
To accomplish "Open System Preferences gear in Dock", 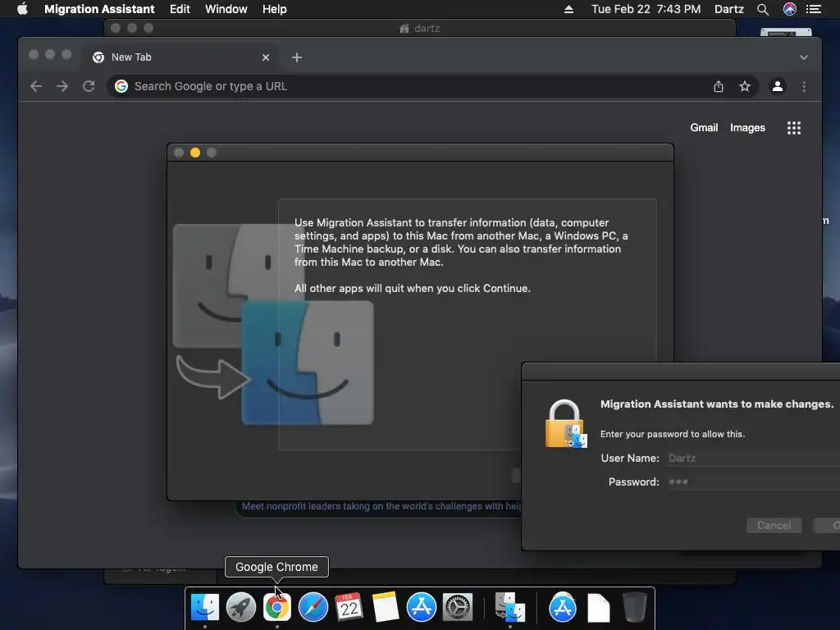I will [458, 608].
